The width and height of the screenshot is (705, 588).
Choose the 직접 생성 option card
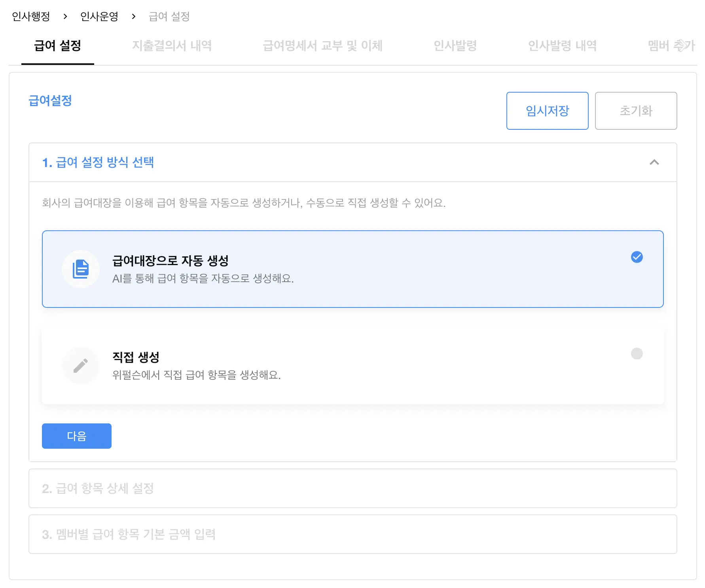click(x=352, y=366)
